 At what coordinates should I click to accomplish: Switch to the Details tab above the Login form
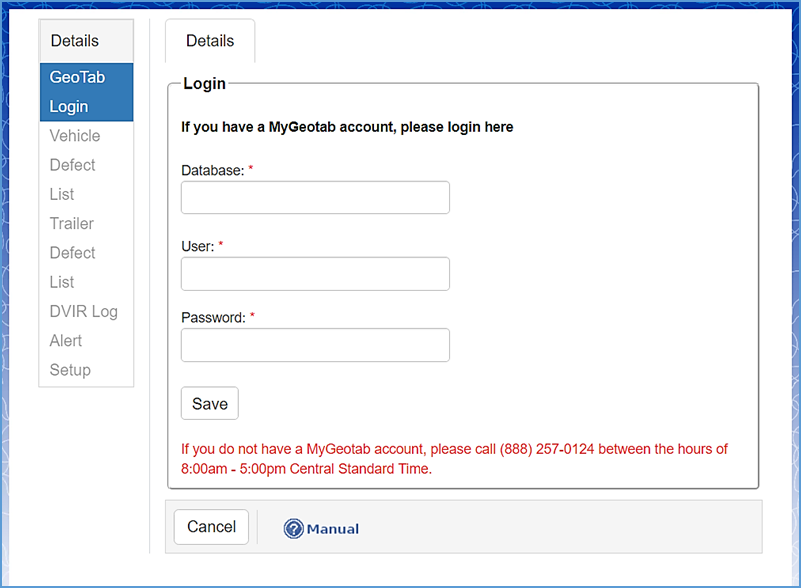coord(210,41)
